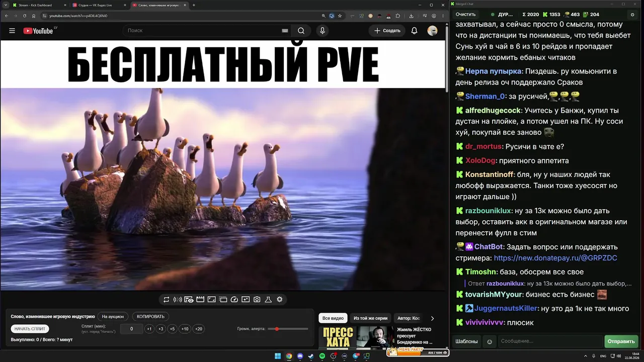
Task: Go back in browser history
Action: [x=7, y=16]
